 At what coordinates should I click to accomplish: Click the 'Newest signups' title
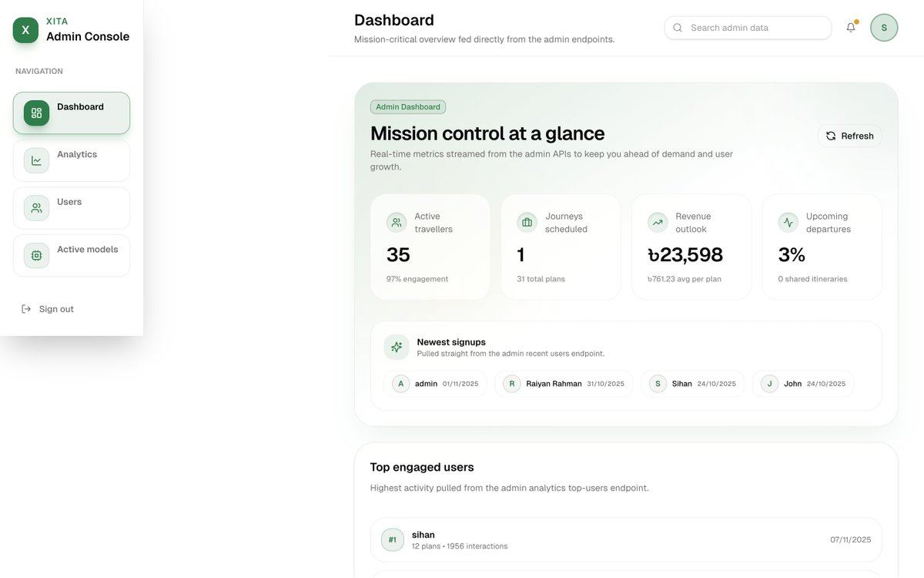(451, 342)
